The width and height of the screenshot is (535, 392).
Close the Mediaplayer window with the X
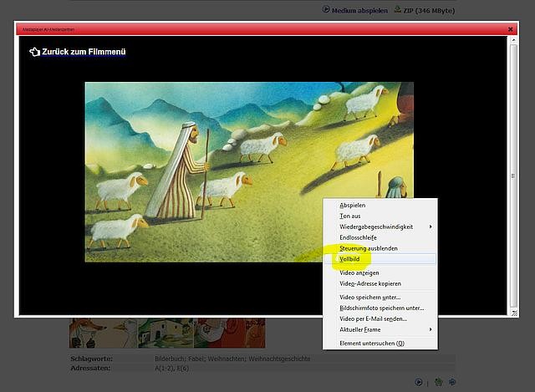[510, 29]
